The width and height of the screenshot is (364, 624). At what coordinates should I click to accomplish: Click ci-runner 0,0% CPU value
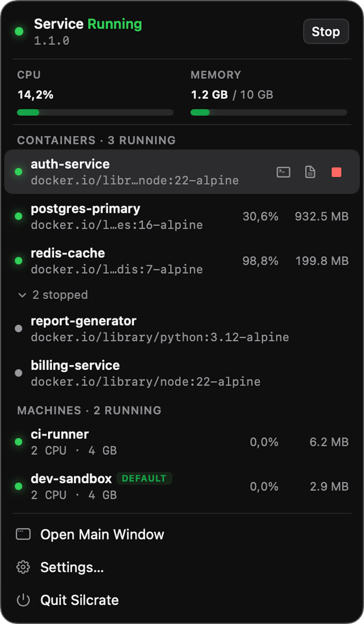pyautogui.click(x=264, y=442)
